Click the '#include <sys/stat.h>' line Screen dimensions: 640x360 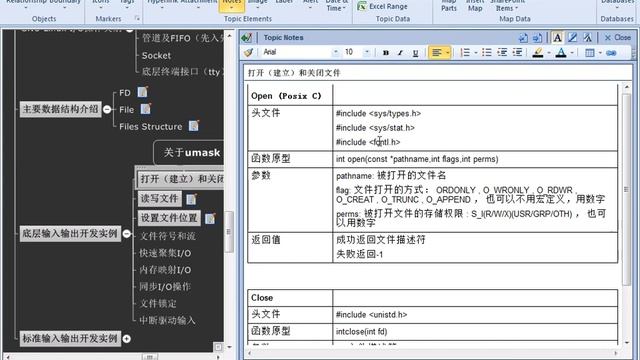375,128
